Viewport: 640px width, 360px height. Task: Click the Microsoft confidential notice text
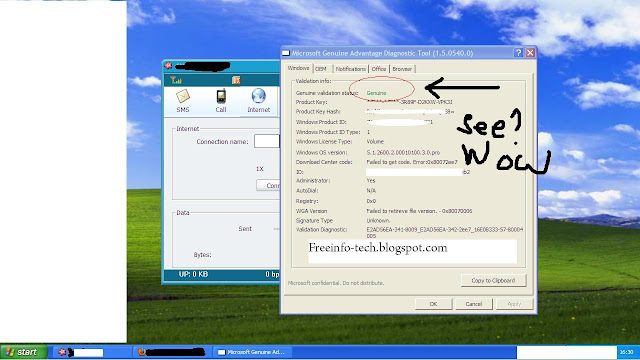pyautogui.click(x=336, y=283)
